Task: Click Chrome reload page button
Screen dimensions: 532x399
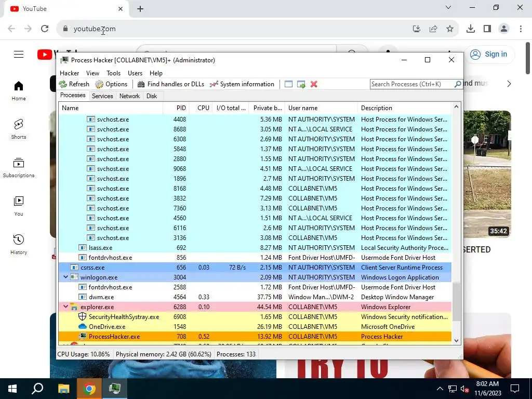Action: point(45,29)
